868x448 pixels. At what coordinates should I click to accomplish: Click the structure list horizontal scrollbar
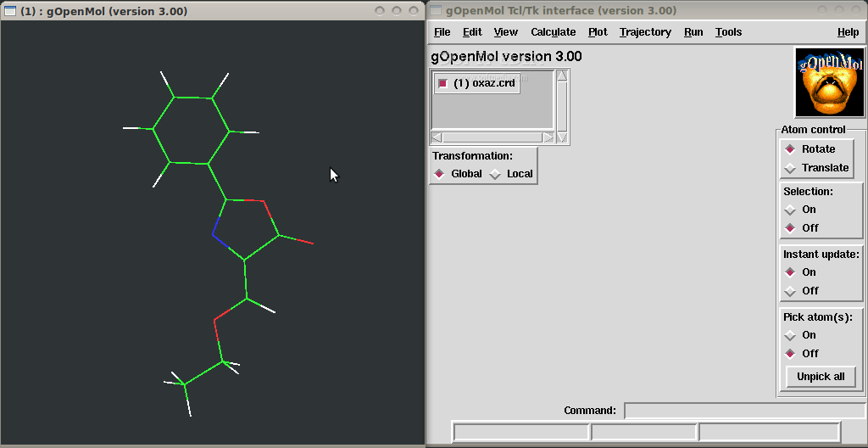(492, 137)
